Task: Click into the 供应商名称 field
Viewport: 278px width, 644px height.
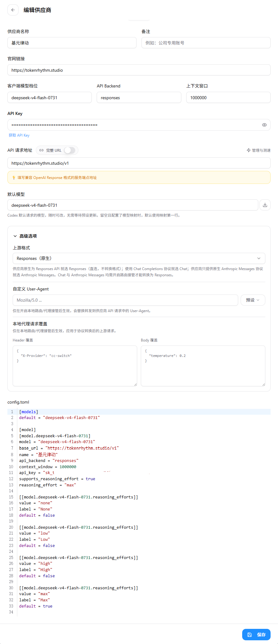Action: 72,43
